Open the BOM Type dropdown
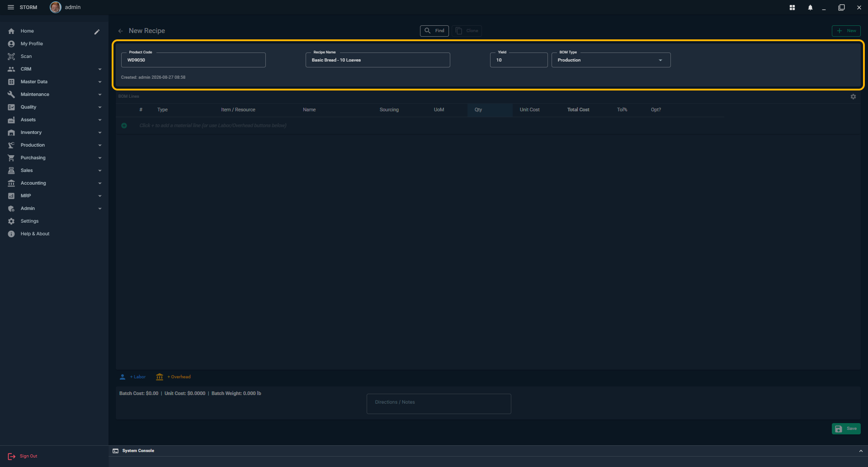Screen dimensions: 868x467 coord(611,60)
